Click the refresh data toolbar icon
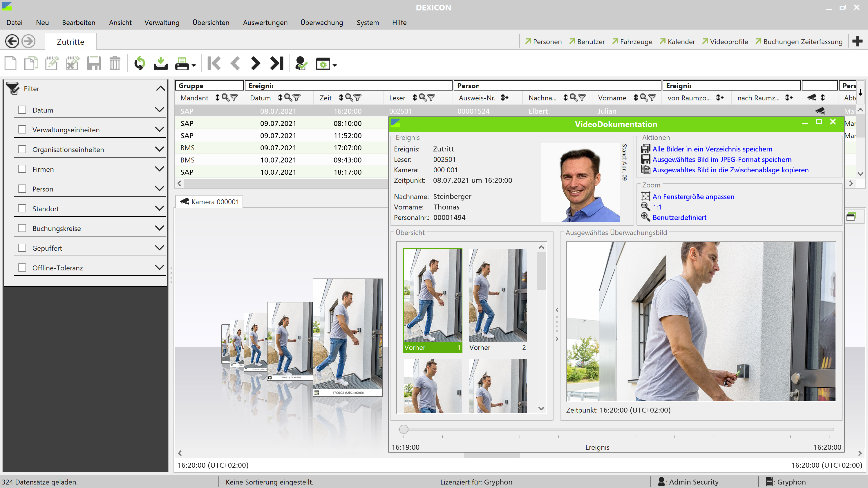This screenshot has height=488, width=868. tap(139, 63)
